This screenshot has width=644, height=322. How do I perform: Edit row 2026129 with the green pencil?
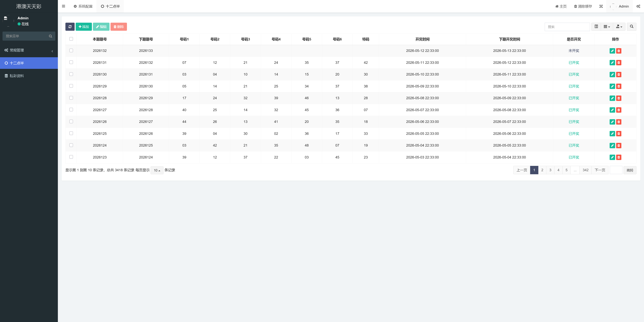pos(612,86)
